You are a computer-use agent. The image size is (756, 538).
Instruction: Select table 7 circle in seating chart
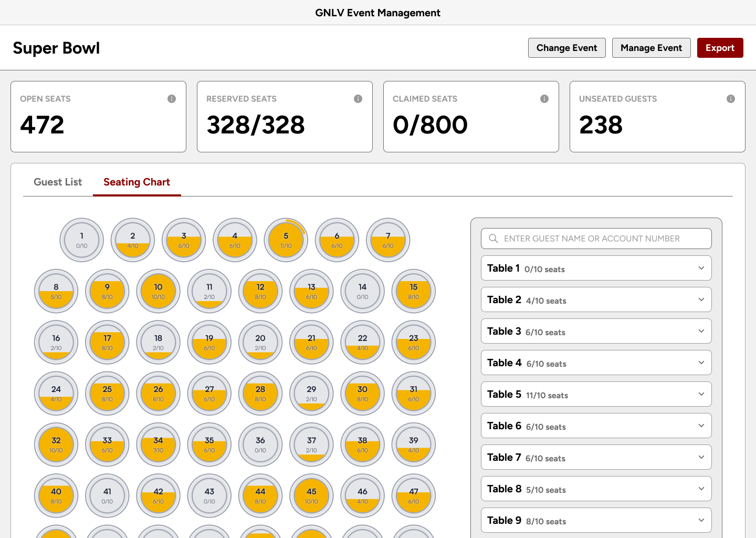click(x=388, y=240)
